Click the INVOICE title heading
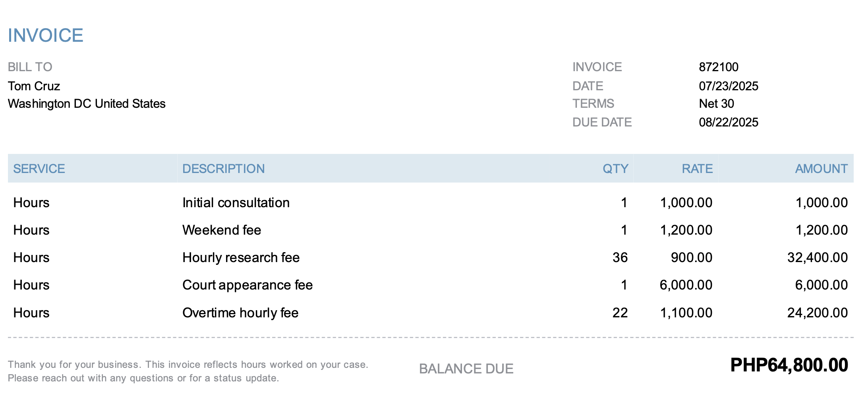868x412 pixels. [45, 35]
